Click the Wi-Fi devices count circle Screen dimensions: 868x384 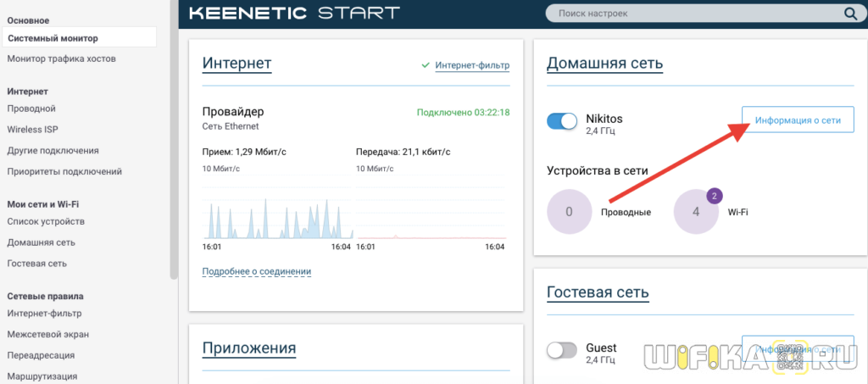pyautogui.click(x=696, y=212)
